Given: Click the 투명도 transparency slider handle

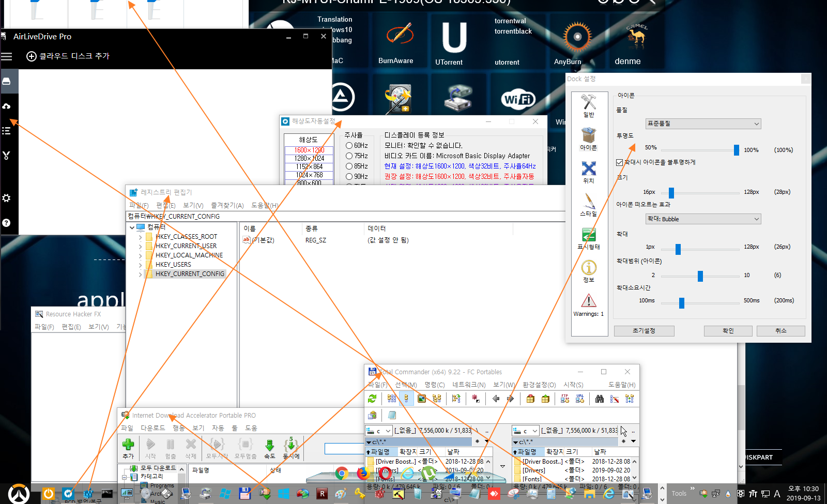Looking at the screenshot, I should click(737, 150).
